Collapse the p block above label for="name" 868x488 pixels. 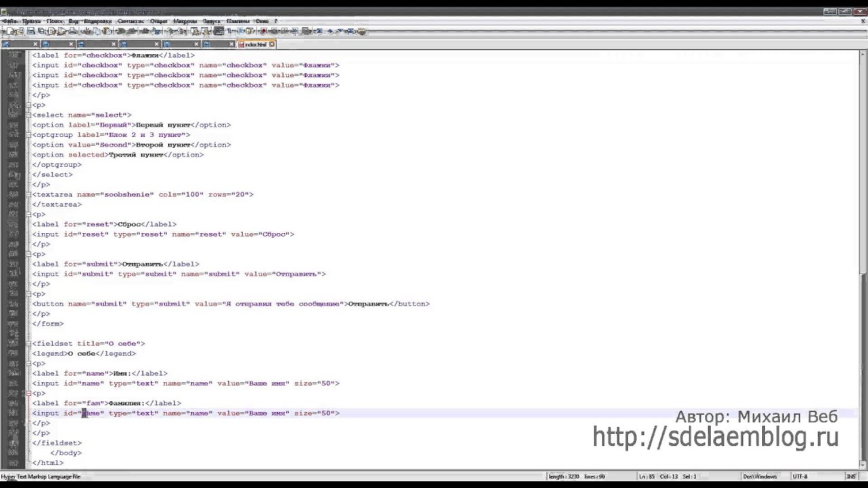(x=28, y=363)
